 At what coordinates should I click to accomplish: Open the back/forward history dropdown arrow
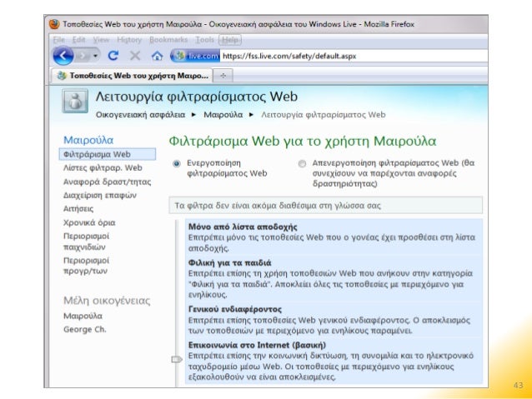[96, 56]
